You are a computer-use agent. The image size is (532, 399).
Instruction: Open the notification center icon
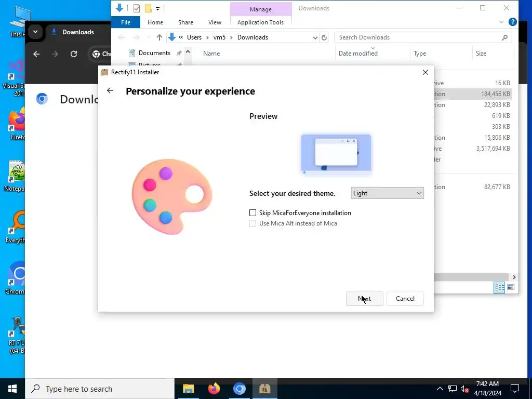(515, 389)
